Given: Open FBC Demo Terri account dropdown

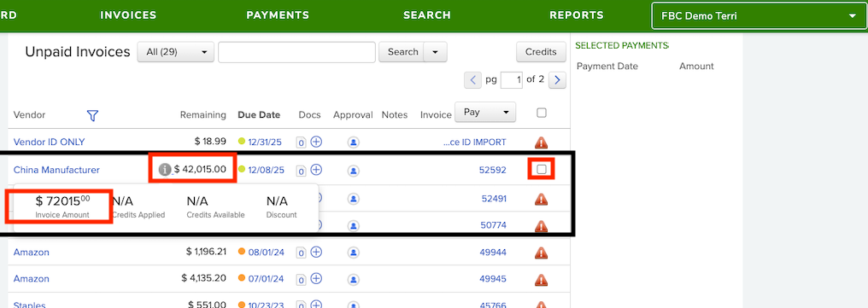Looking at the screenshot, I should pos(759,16).
